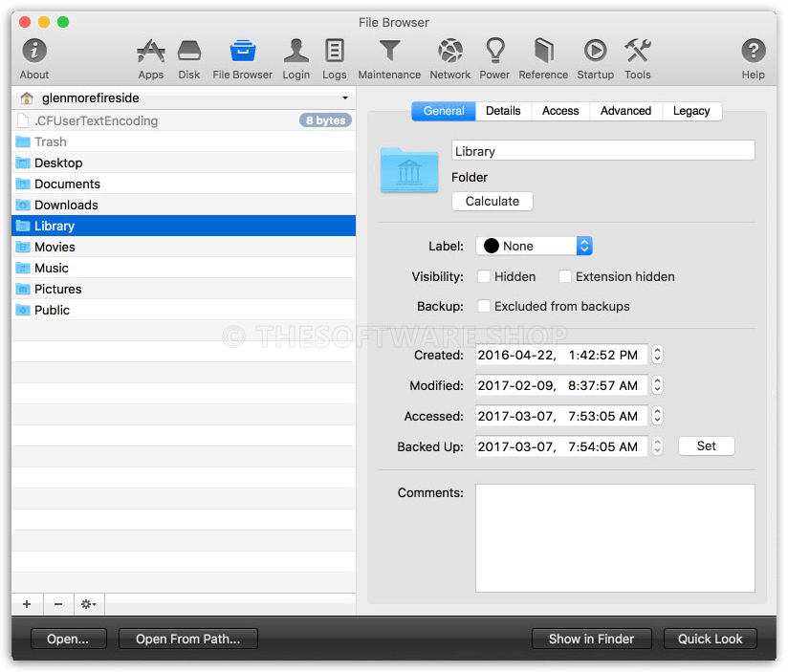Toggle Extension hidden for Library

click(565, 276)
